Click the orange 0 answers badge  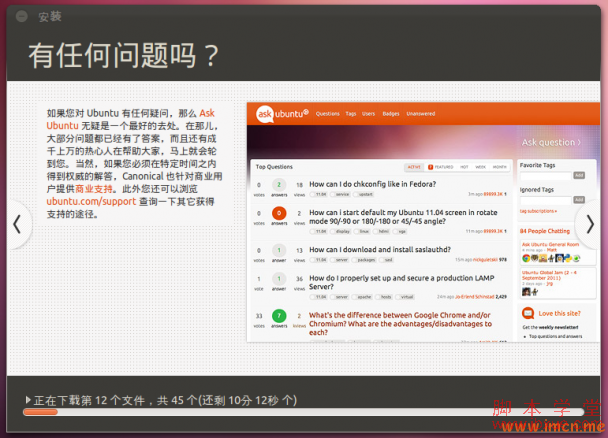tap(280, 213)
